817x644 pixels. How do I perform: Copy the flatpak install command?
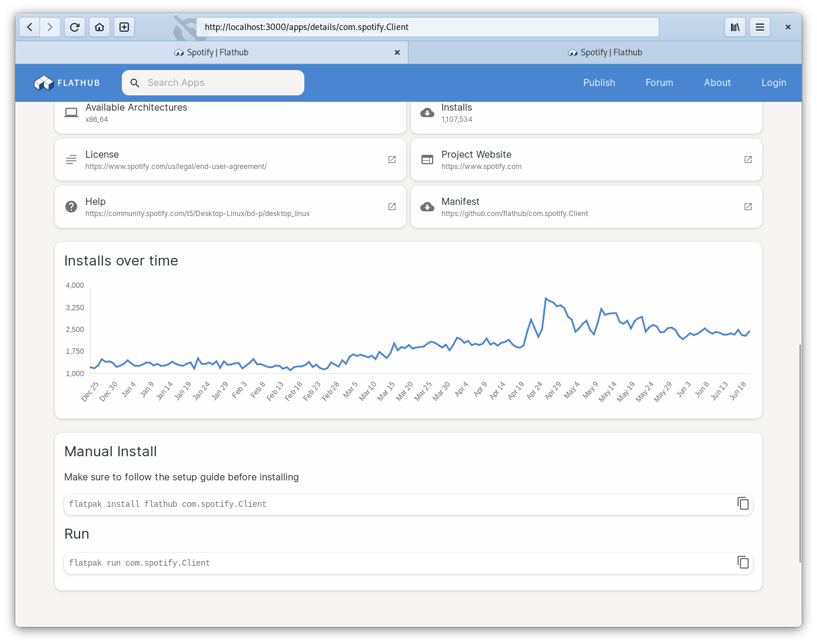pyautogui.click(x=743, y=503)
